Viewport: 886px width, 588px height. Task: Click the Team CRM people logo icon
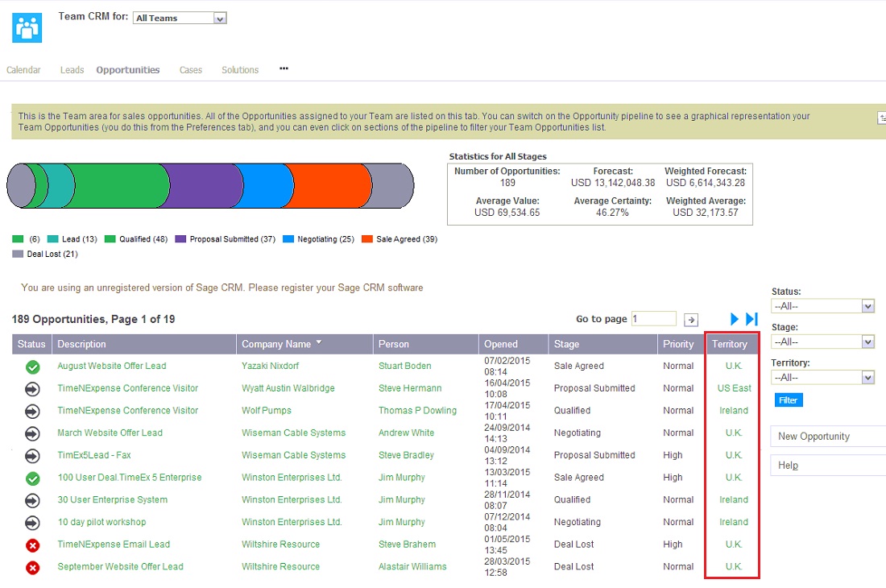click(x=27, y=27)
